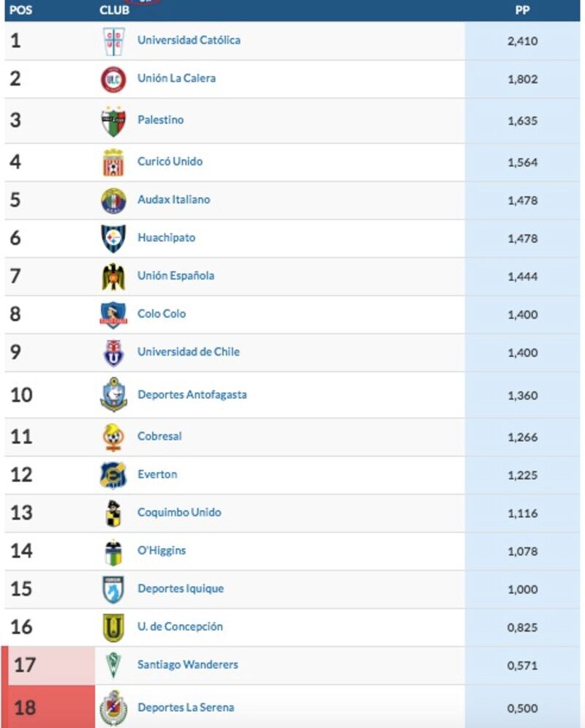The width and height of the screenshot is (585, 728).
Task: Open the Audax Italiano team link
Action: click(173, 200)
